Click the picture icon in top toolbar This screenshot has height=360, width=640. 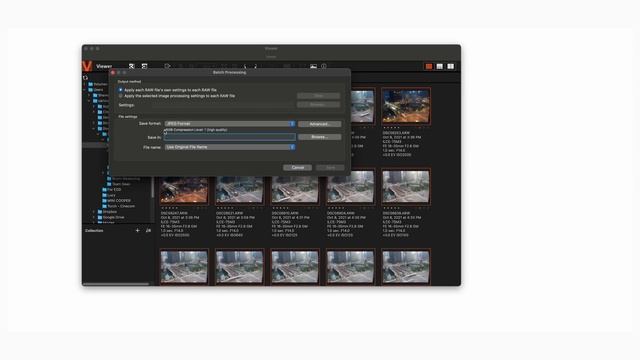313,66
